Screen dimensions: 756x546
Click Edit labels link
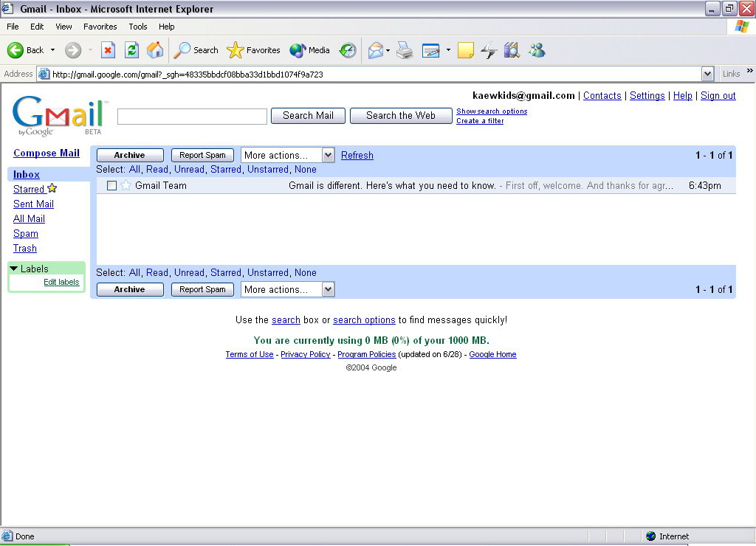point(61,282)
